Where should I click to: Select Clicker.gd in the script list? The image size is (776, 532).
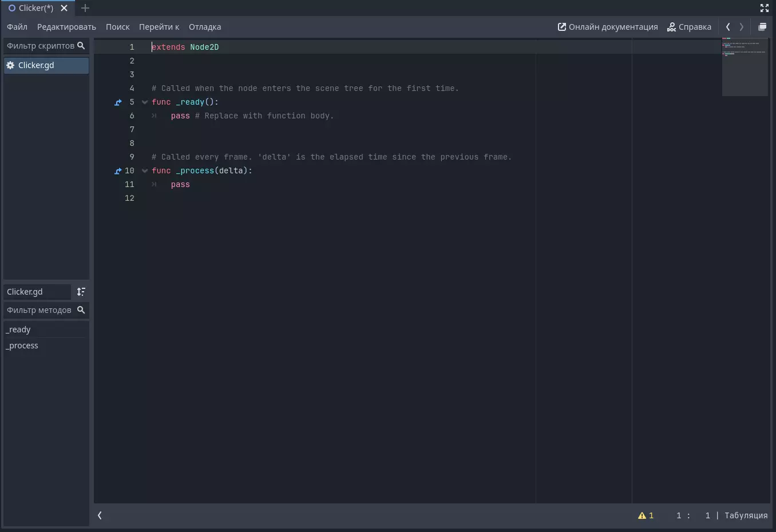point(36,65)
